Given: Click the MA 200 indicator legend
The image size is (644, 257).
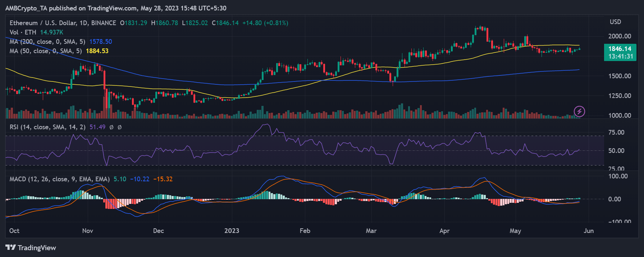Looking at the screenshot, I should coord(47,42).
